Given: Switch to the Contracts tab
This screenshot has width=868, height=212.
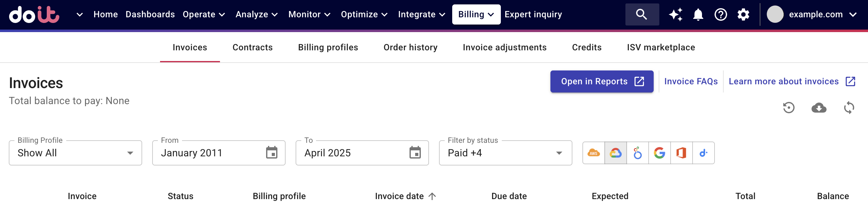Looking at the screenshot, I should (252, 47).
